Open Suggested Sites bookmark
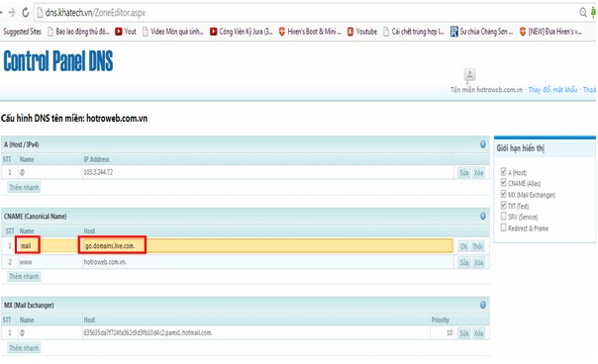The height and width of the screenshot is (364, 598). (22, 32)
